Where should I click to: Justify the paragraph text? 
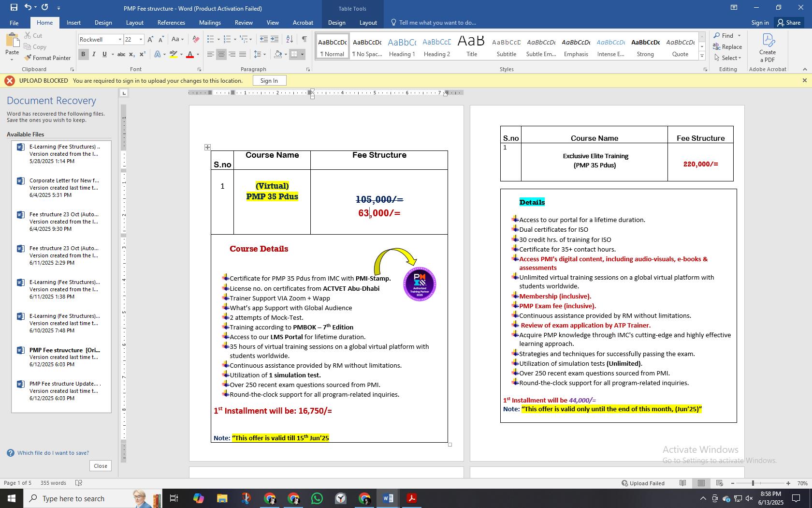(x=243, y=54)
